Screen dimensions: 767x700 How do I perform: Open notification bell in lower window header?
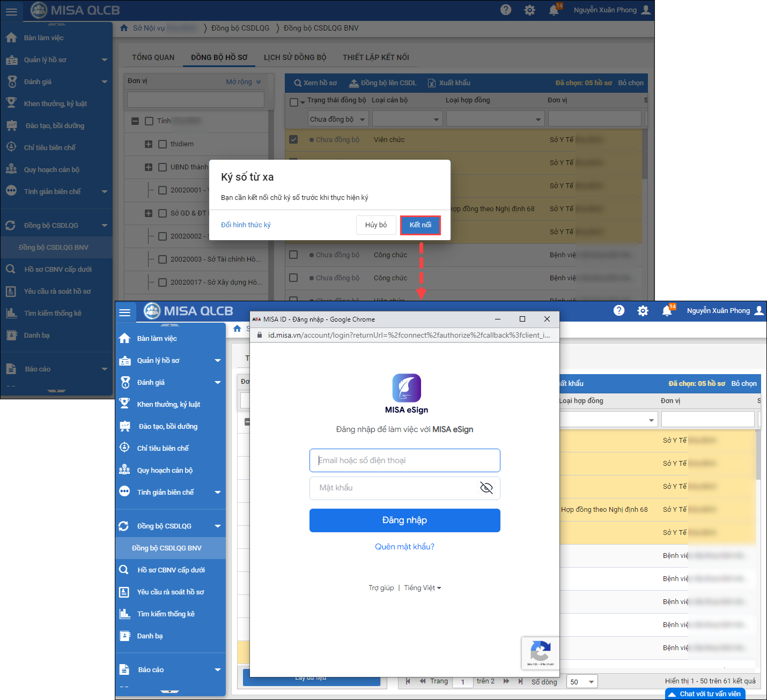pos(667,311)
